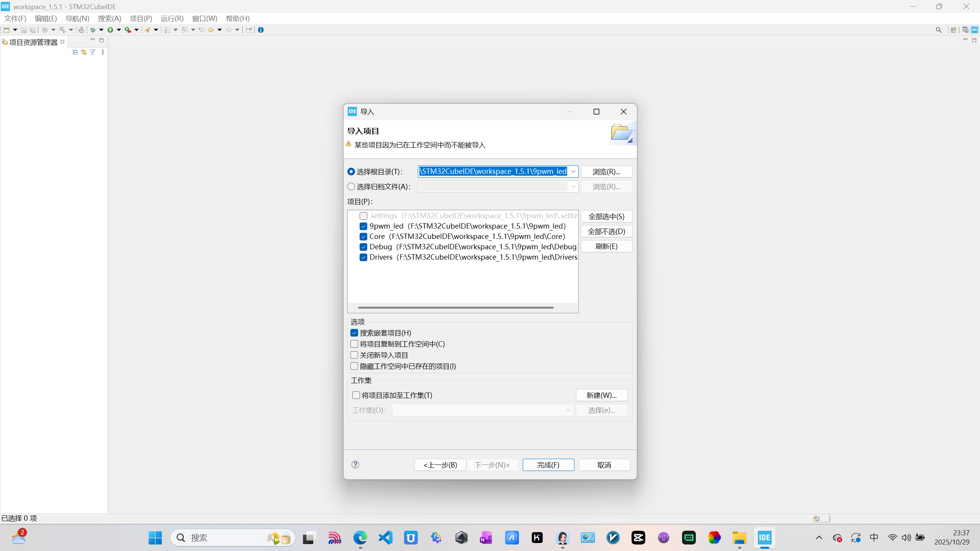This screenshot has height=551, width=980.
Task: Click the New wizard icon in toolbar
Action: click(7, 30)
